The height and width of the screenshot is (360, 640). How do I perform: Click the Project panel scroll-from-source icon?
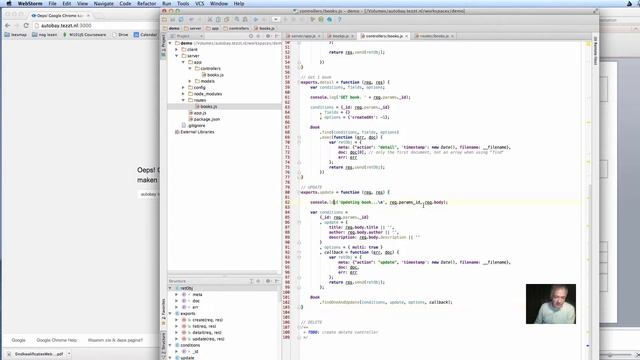[251, 36]
